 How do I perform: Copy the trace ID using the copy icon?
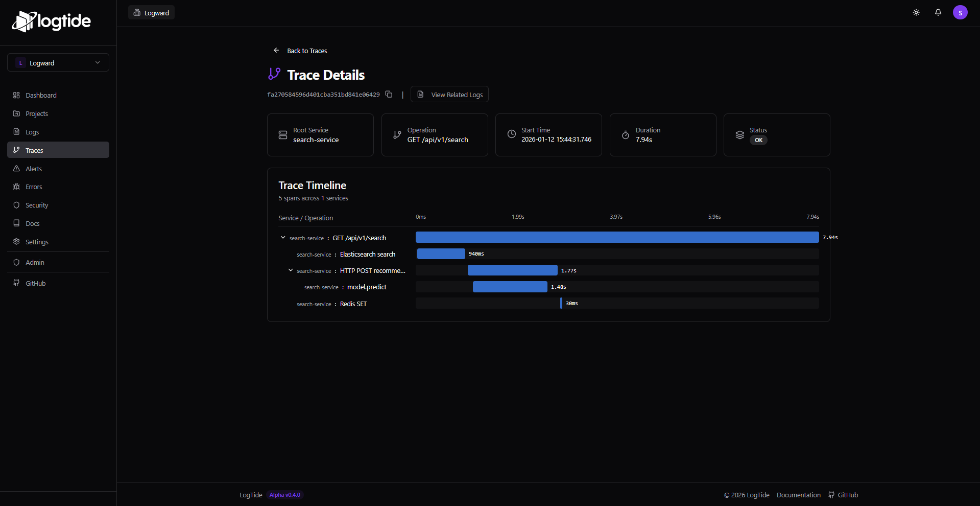tap(389, 95)
